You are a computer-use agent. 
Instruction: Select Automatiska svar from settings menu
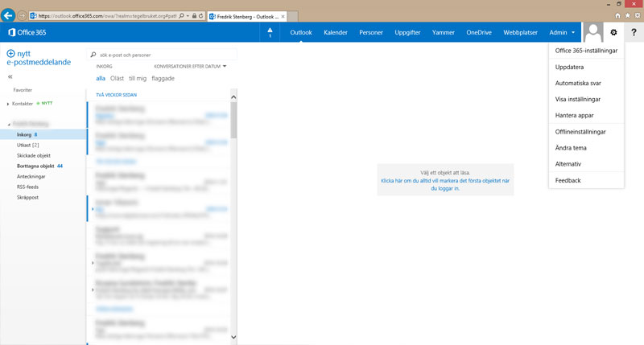(x=578, y=83)
